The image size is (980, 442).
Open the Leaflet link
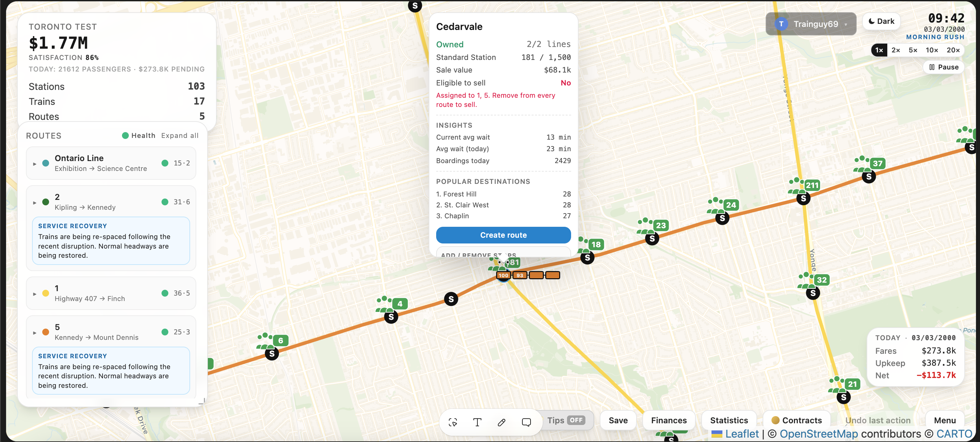click(x=741, y=434)
